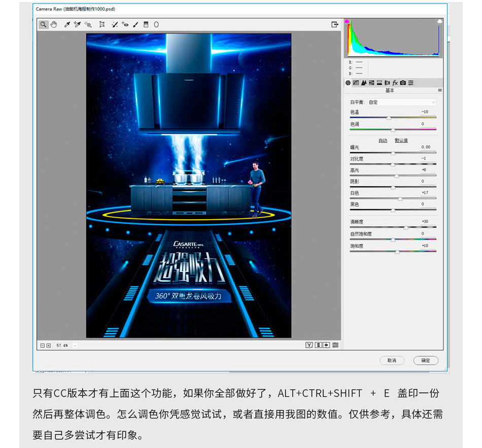Select the Zoom magnifier tool
This screenshot has width=482, height=448.
pos(43,24)
